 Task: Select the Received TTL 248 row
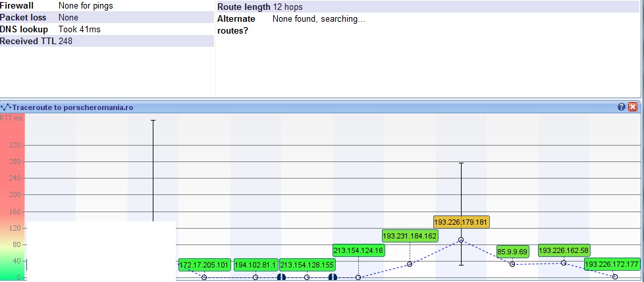pyautogui.click(x=105, y=41)
